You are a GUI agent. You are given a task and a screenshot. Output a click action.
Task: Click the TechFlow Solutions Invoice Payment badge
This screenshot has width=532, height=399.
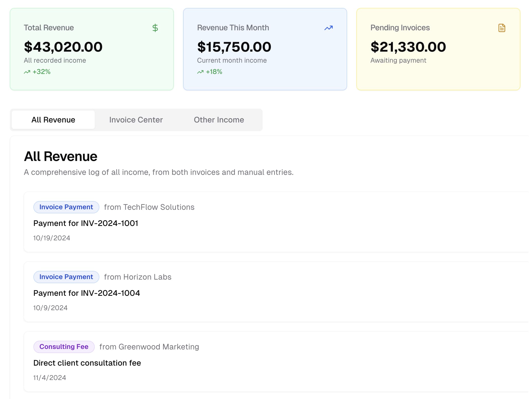tap(66, 207)
